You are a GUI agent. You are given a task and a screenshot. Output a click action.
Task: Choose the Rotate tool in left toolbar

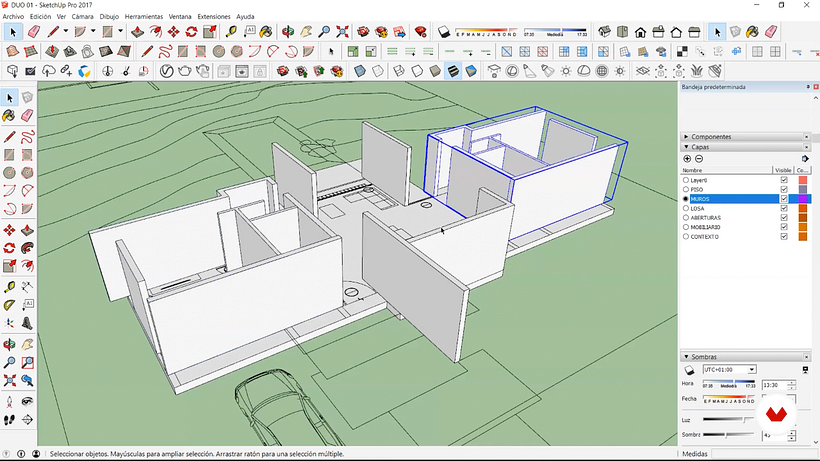coord(9,248)
